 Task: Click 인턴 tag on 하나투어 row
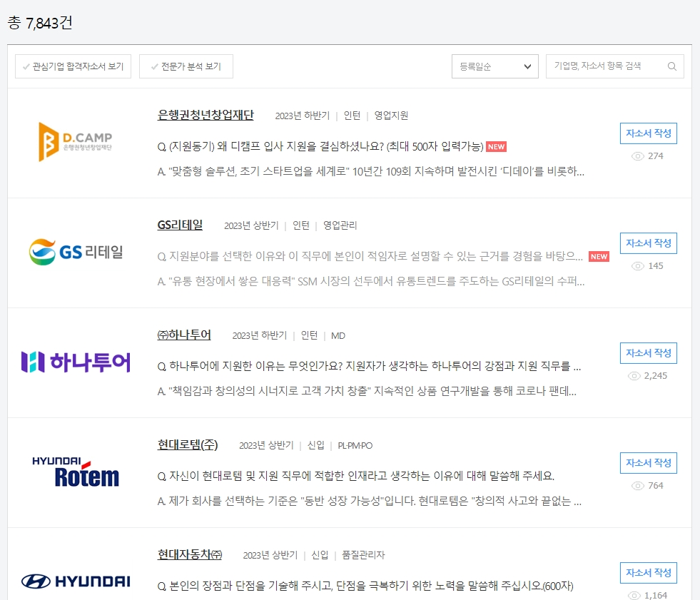(x=309, y=335)
